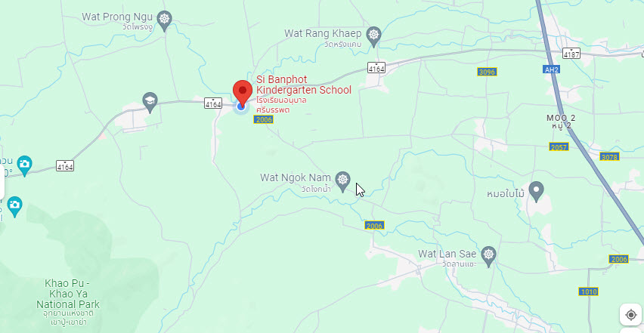Select the Wat Ngok Nam temple icon
The image size is (644, 333).
click(342, 181)
